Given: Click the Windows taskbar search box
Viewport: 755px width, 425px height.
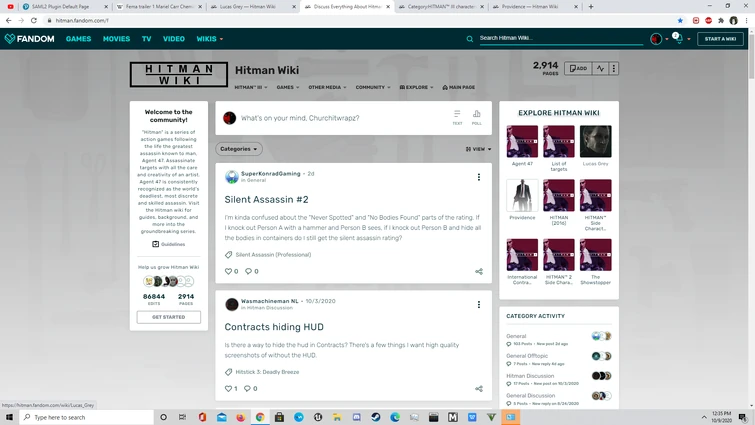Looking at the screenshot, I should [87, 417].
